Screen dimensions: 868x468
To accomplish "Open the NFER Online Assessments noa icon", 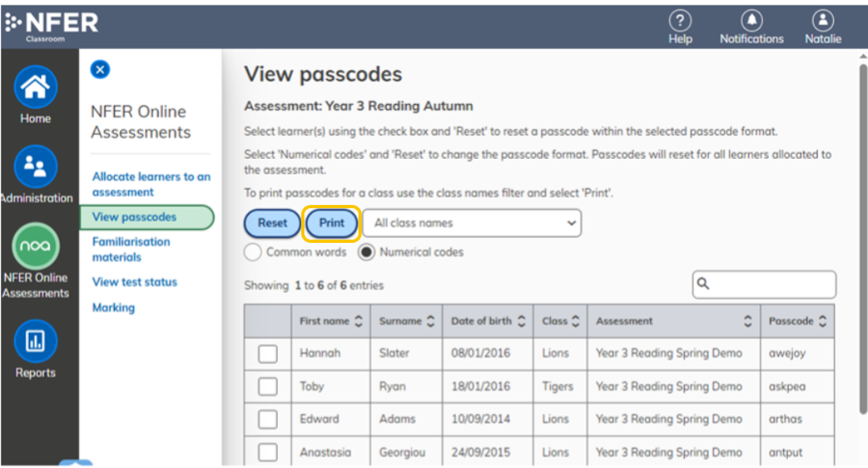I will 36,245.
